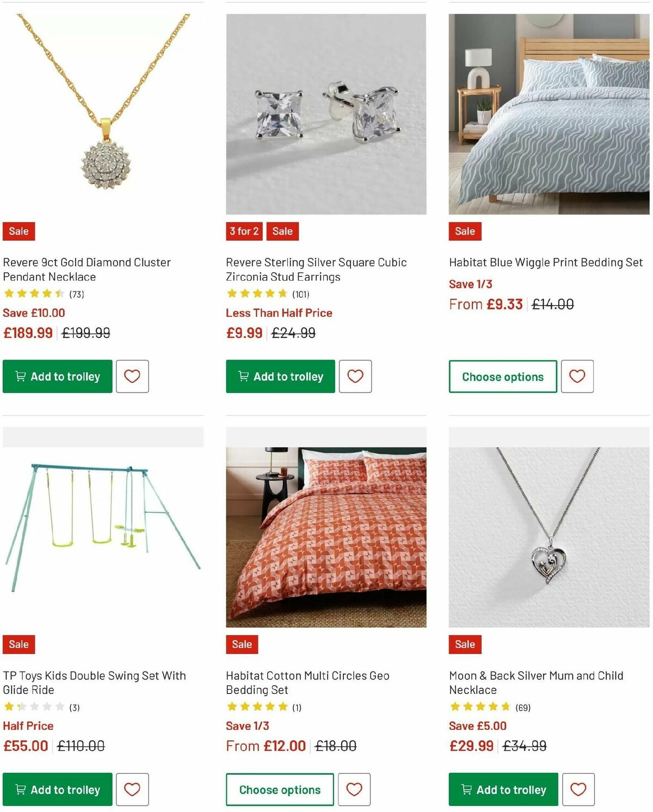Viewport: 653px width, 812px height.
Task: Click trolley icon beside Mum and Child necklace
Action: coord(466,789)
